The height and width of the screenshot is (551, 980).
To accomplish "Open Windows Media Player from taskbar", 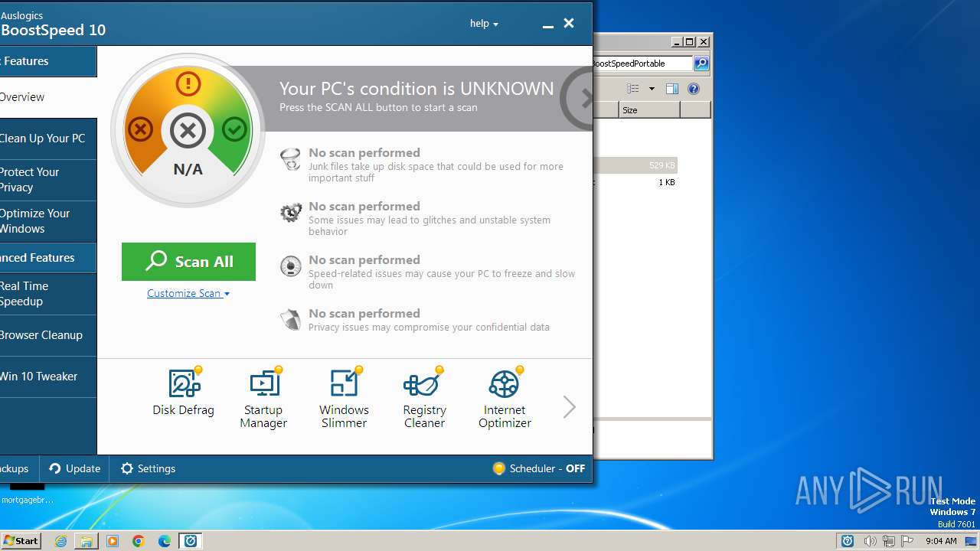I will (x=113, y=541).
